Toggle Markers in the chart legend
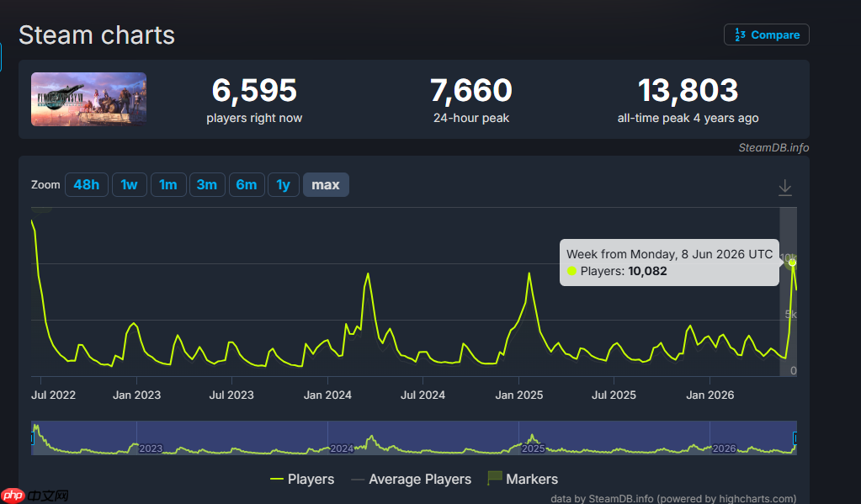Image resolution: width=861 pixels, height=504 pixels. click(x=522, y=479)
